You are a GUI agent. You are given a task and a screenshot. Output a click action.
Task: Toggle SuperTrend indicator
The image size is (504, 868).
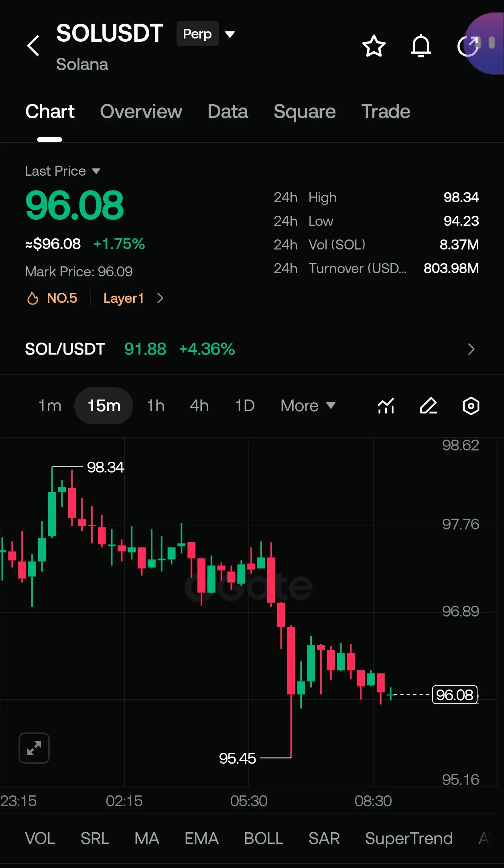pyautogui.click(x=409, y=838)
